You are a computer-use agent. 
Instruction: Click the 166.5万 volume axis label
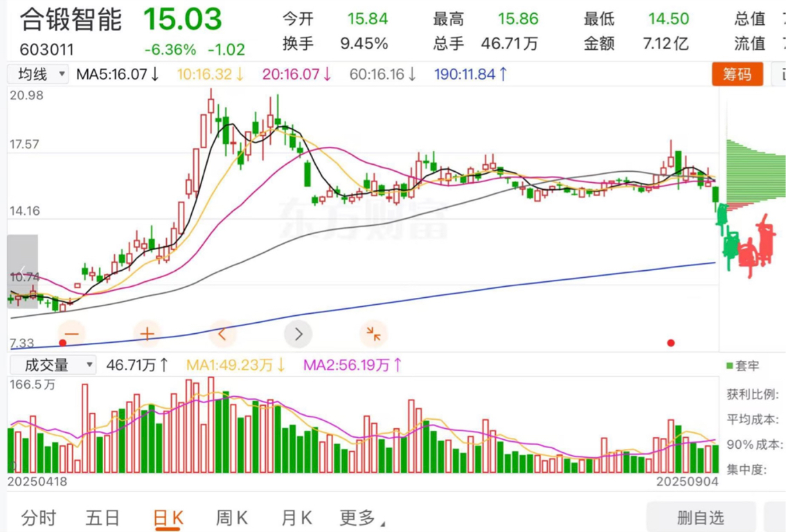(32, 384)
